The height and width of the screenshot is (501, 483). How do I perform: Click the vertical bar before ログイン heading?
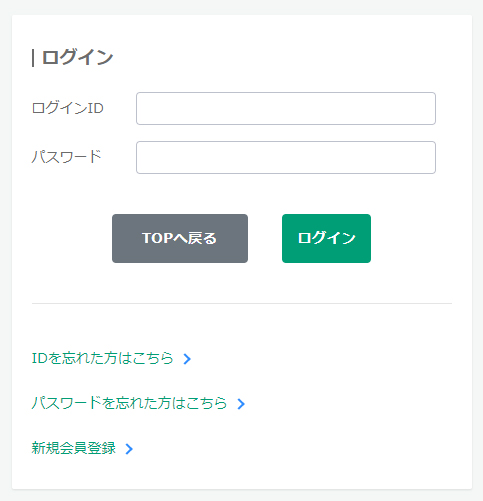tap(33, 58)
